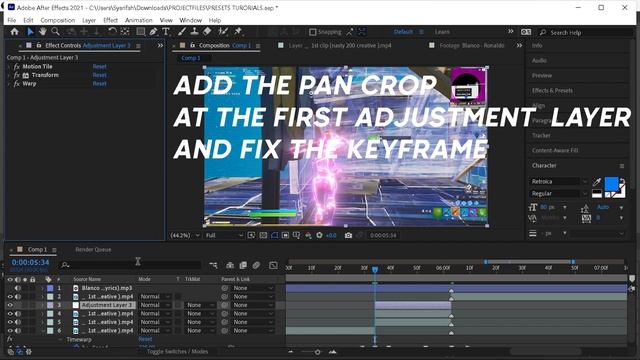This screenshot has height=360, width=640.
Task: Select the Puppet Pin tool
Action: tap(238, 31)
